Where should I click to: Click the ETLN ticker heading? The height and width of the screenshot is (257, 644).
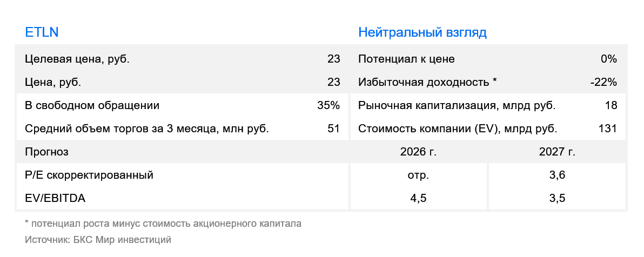[x=42, y=32]
